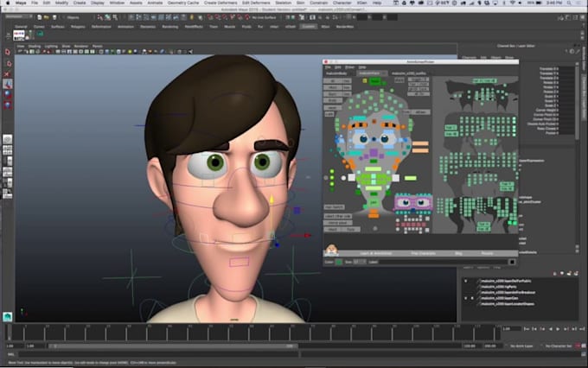Screen dimensions: 588x368
Task: Switch to the Rendering shelf tab
Action: (x=169, y=27)
